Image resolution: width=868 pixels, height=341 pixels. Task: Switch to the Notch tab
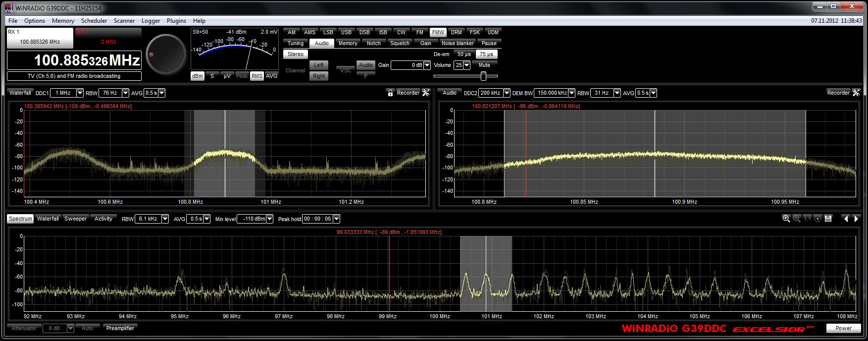(374, 43)
